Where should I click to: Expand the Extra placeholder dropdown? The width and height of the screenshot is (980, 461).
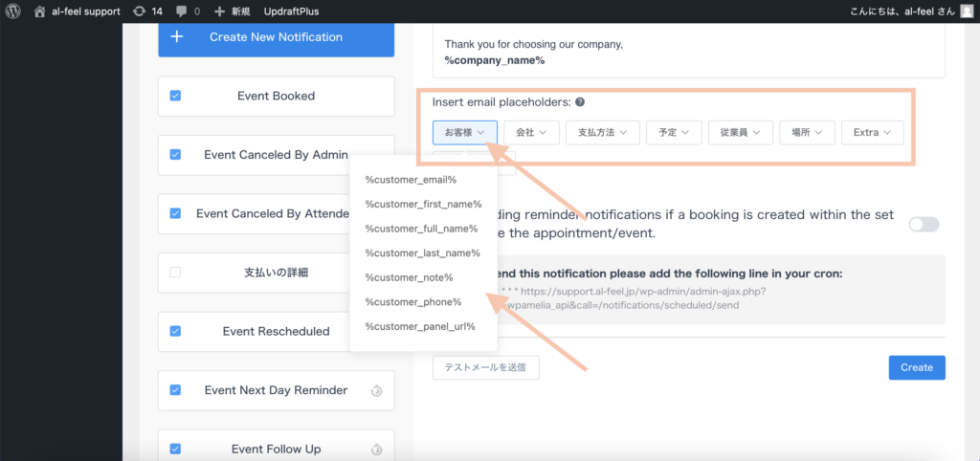click(x=872, y=132)
